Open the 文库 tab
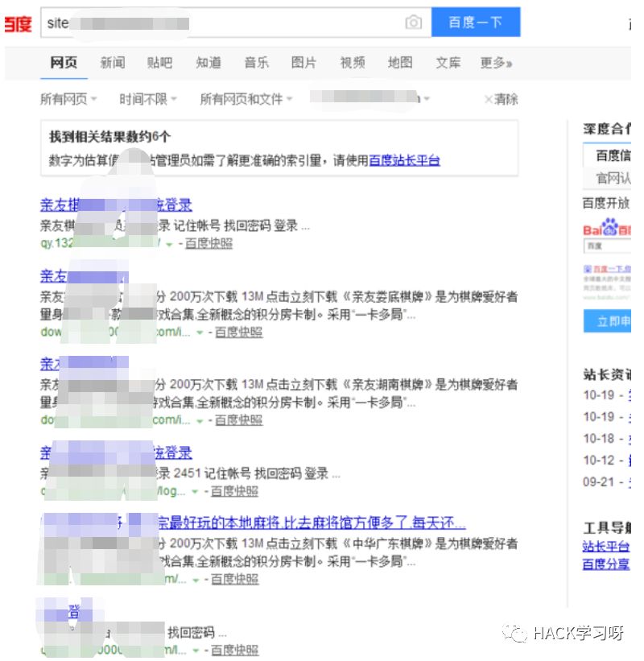The image size is (644, 661). click(448, 62)
